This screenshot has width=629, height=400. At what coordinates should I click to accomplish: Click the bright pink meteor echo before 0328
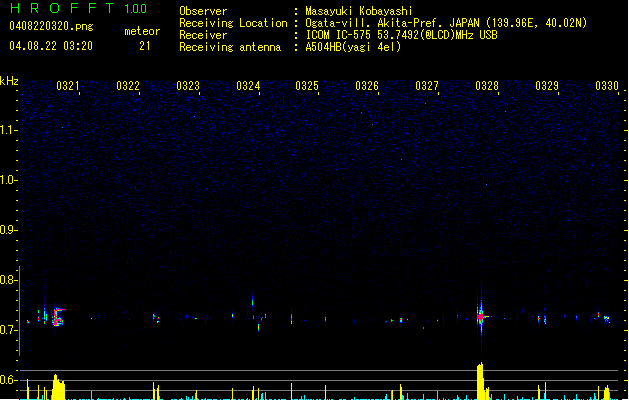click(480, 317)
